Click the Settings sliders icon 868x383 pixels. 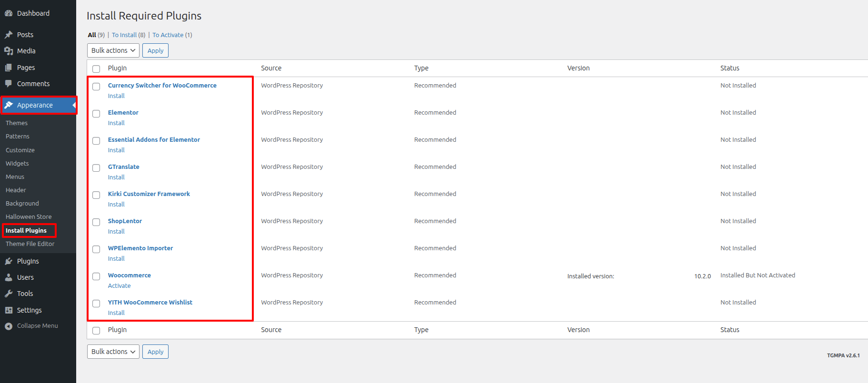[9, 310]
